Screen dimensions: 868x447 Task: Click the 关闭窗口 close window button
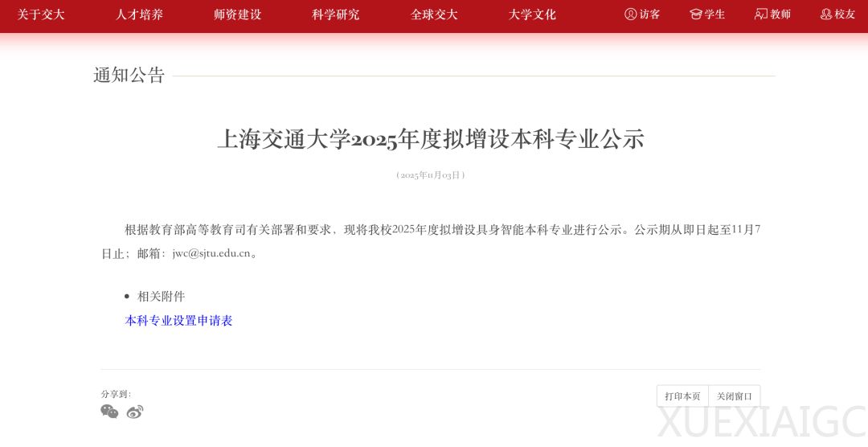tap(734, 396)
